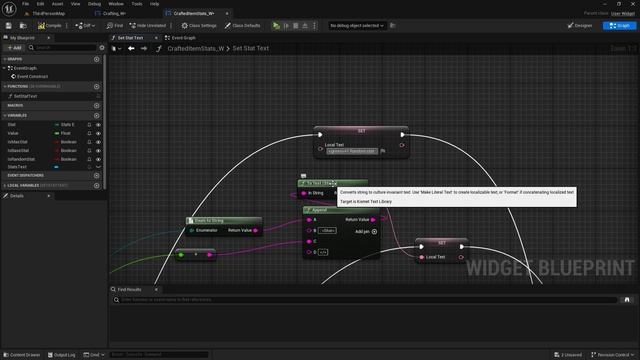Click Add pin on Append node

pos(366,231)
